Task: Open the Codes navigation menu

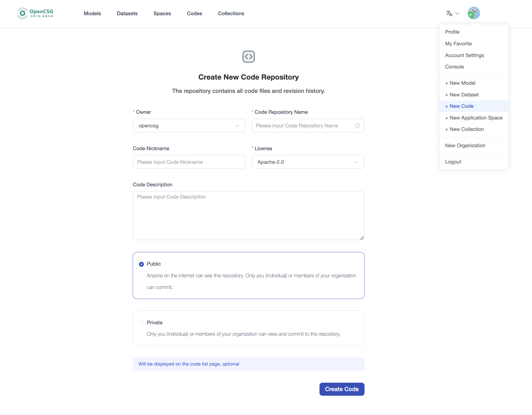Action: pos(194,13)
